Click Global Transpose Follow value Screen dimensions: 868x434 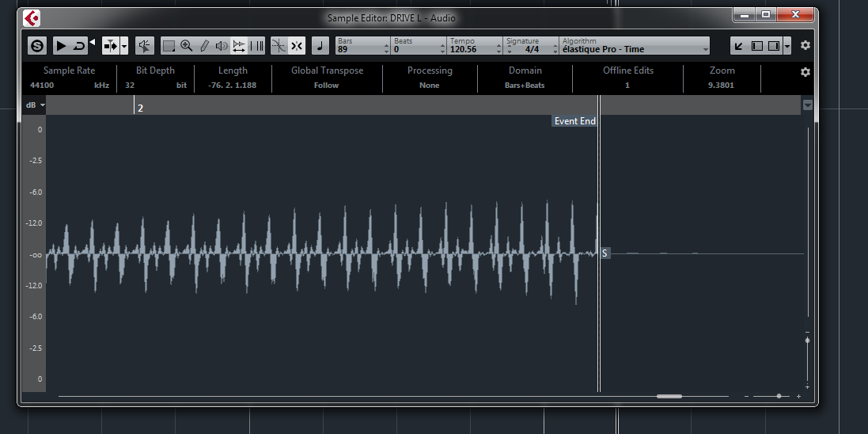click(326, 86)
